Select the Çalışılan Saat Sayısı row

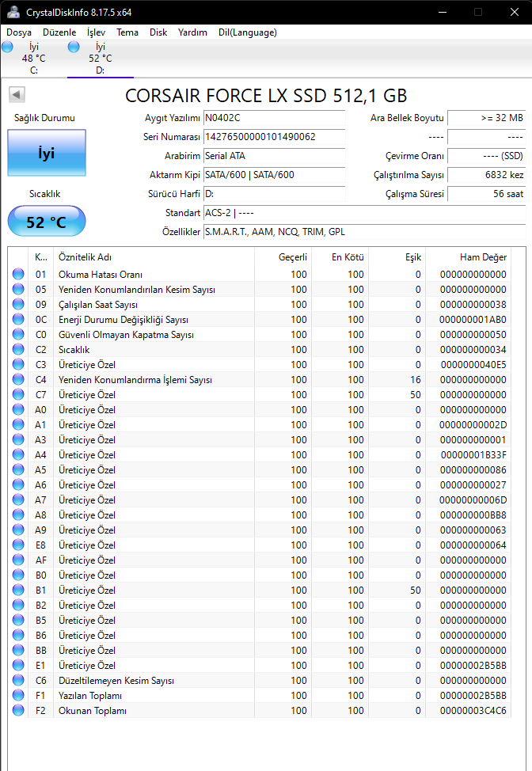(x=260, y=305)
